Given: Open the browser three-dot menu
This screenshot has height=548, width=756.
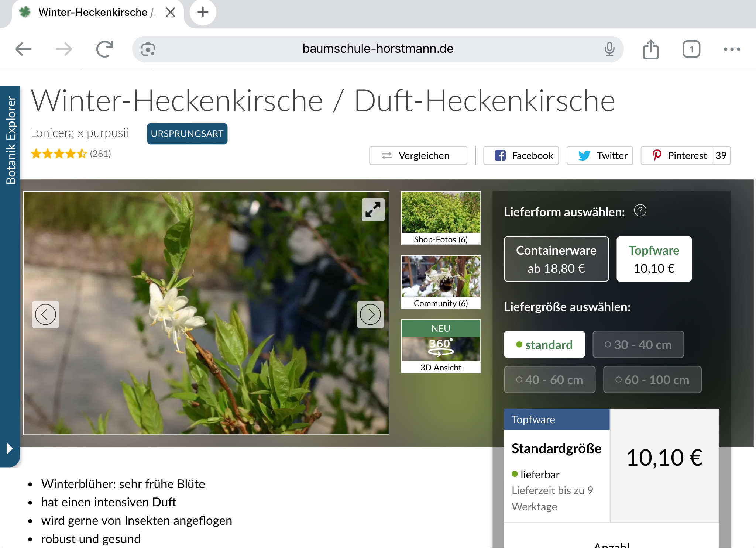Looking at the screenshot, I should coord(732,49).
